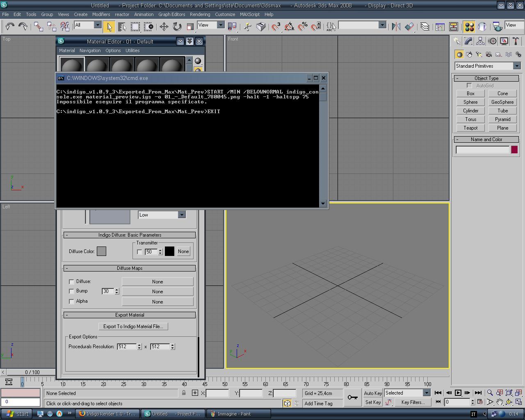This screenshot has height=420, width=525.
Task: Open the Mirror tool
Action: [396, 27]
